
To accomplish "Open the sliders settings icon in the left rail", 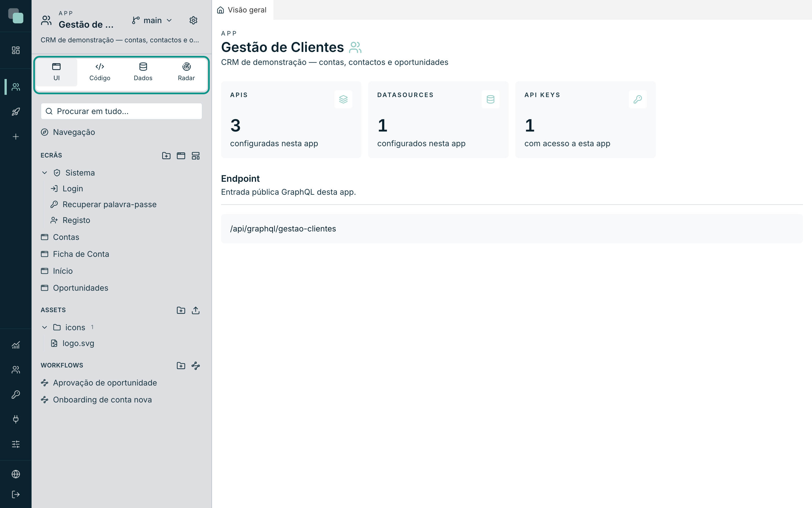I will (16, 444).
